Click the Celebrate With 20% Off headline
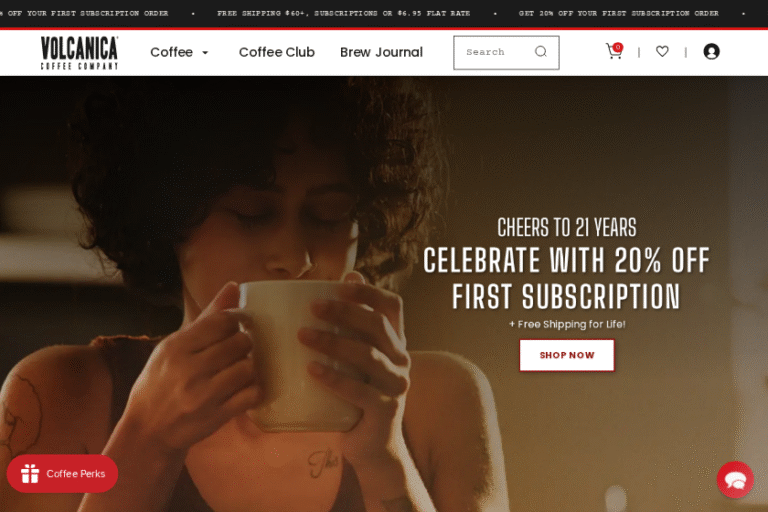 click(566, 278)
